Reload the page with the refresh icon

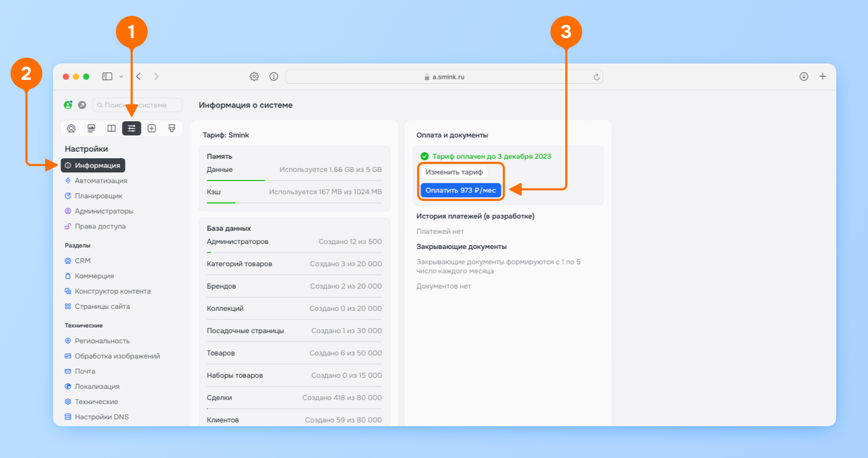click(x=596, y=77)
